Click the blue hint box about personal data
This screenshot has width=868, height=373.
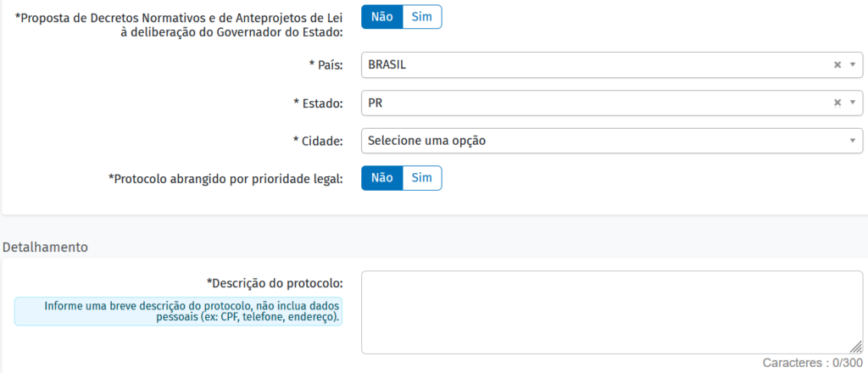tap(178, 311)
